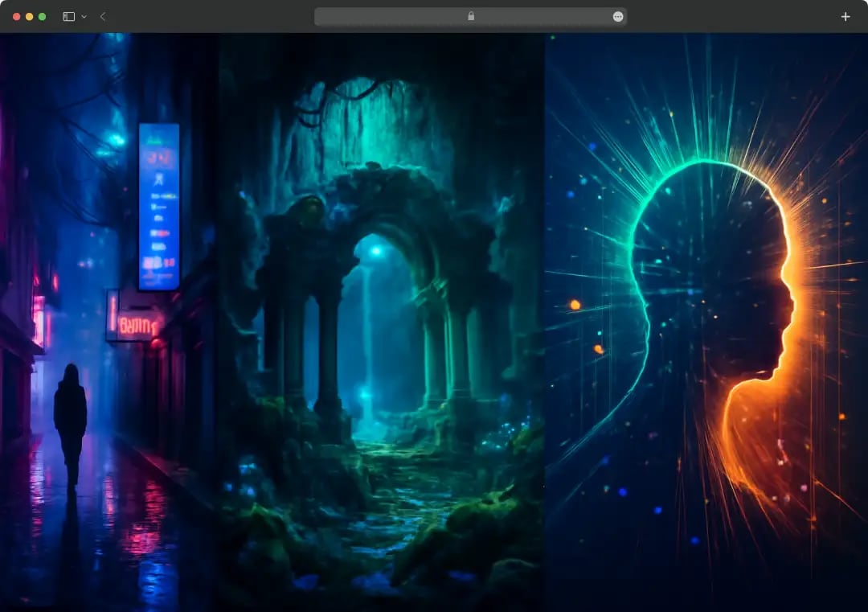Close the window with red button

click(17, 17)
